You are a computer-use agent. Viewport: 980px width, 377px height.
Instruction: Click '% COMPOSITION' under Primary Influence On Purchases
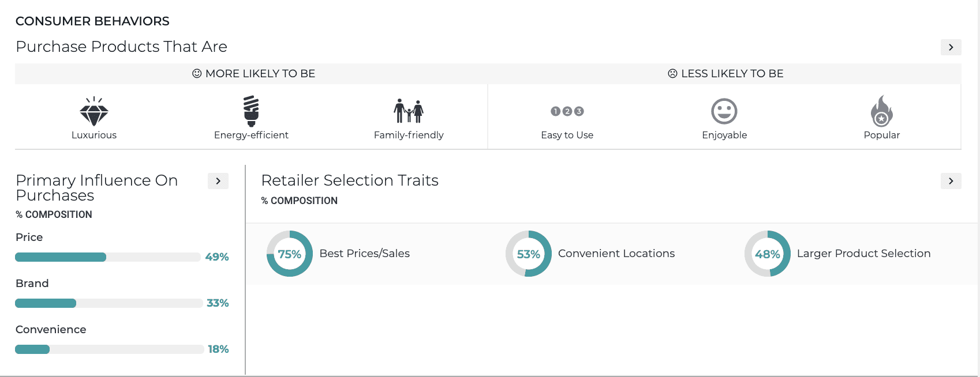click(x=54, y=214)
